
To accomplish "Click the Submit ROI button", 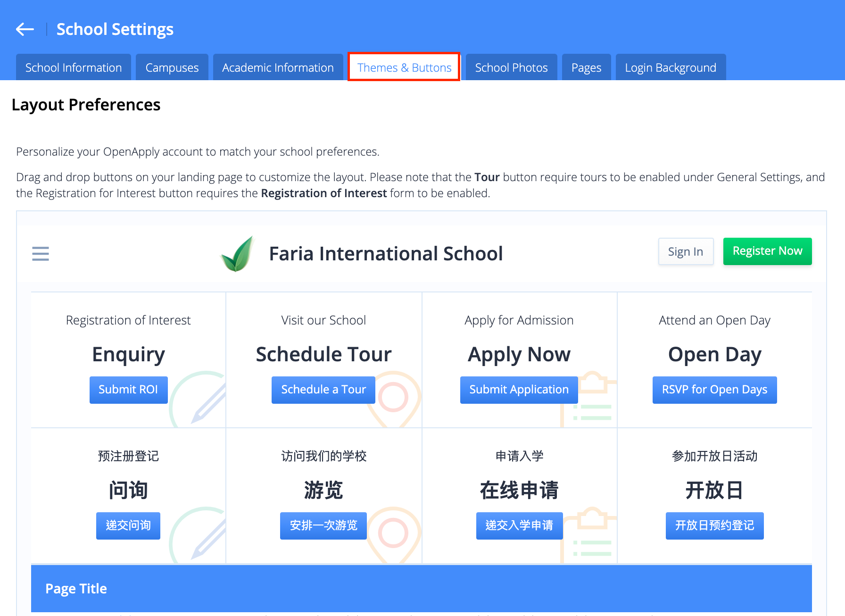I will click(x=128, y=390).
